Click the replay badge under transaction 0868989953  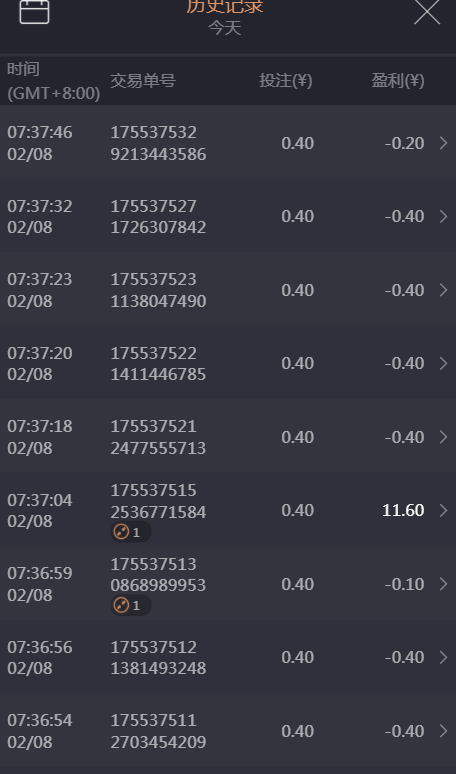(131, 605)
